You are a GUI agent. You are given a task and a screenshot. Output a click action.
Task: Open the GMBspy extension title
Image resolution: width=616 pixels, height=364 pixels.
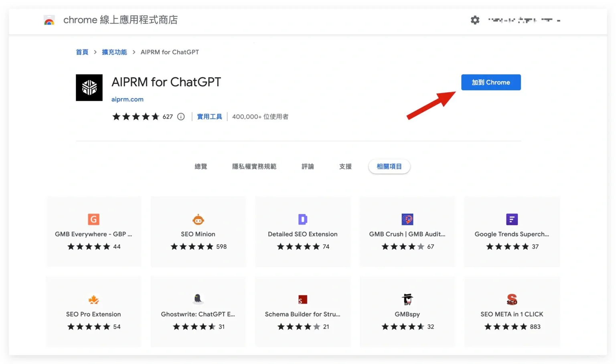[407, 314]
